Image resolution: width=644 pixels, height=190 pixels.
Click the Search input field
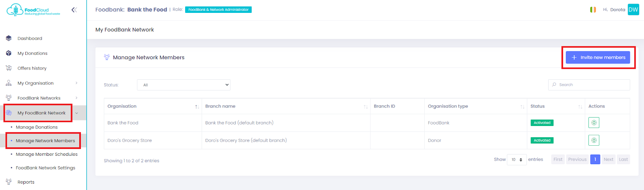coord(589,85)
